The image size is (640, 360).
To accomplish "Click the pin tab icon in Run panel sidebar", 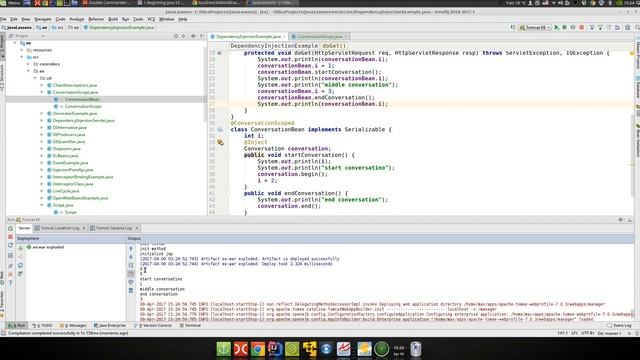I will pyautogui.click(x=10, y=266).
